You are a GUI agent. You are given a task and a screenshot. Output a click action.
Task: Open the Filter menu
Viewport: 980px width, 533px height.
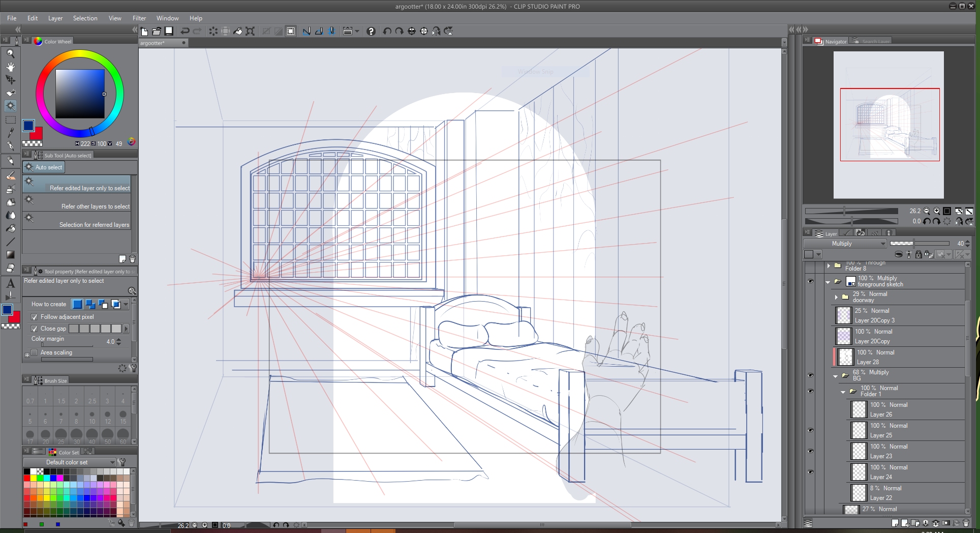pyautogui.click(x=139, y=18)
